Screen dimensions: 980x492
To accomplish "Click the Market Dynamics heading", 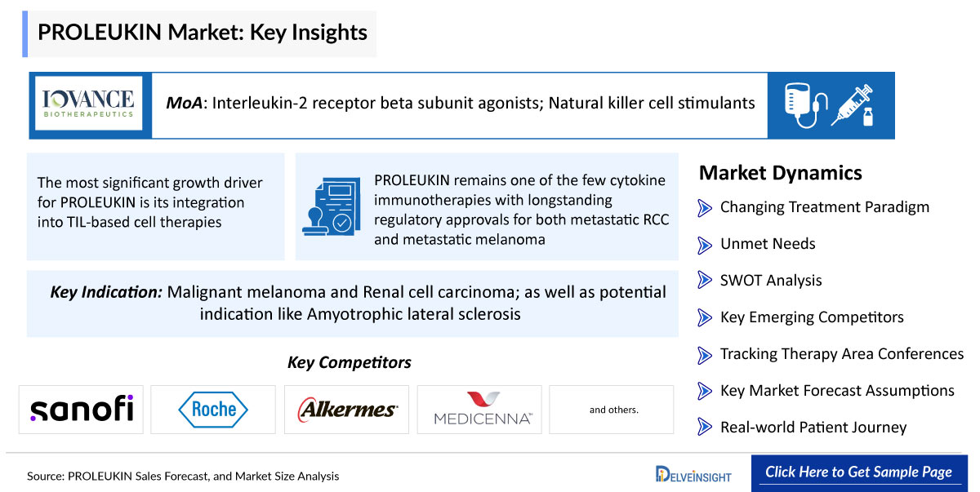I will click(x=780, y=174).
